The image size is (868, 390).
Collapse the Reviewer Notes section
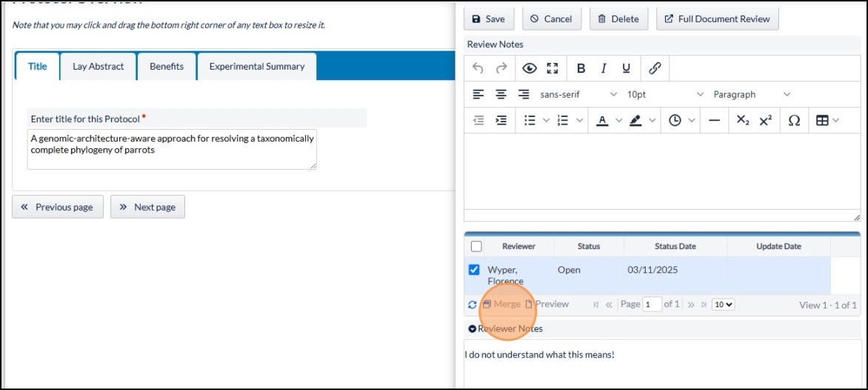coord(473,328)
